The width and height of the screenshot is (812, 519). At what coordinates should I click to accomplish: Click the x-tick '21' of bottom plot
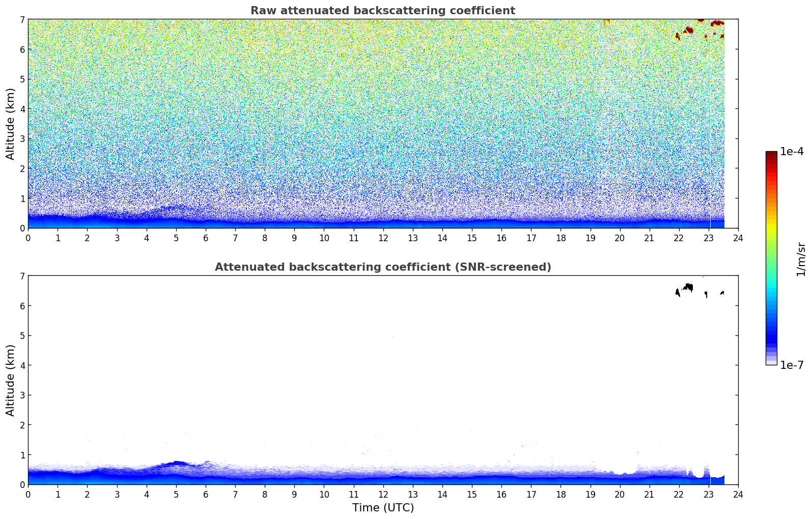pos(649,494)
